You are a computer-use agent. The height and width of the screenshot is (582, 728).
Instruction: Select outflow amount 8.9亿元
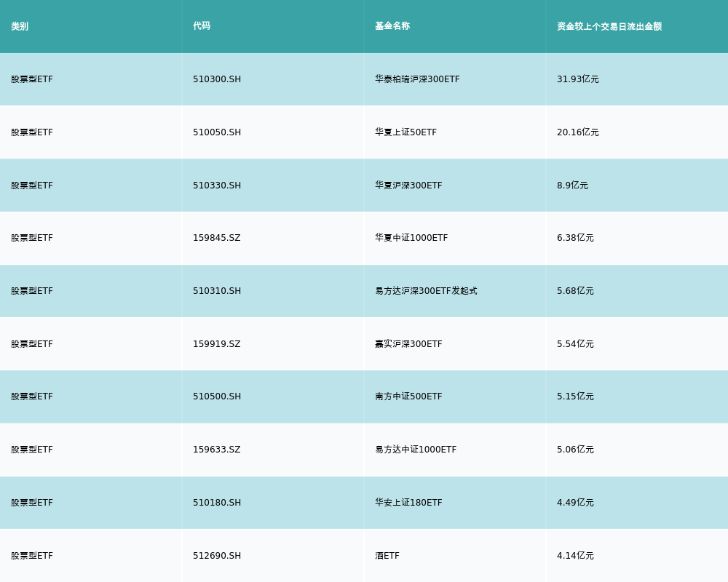click(x=572, y=186)
